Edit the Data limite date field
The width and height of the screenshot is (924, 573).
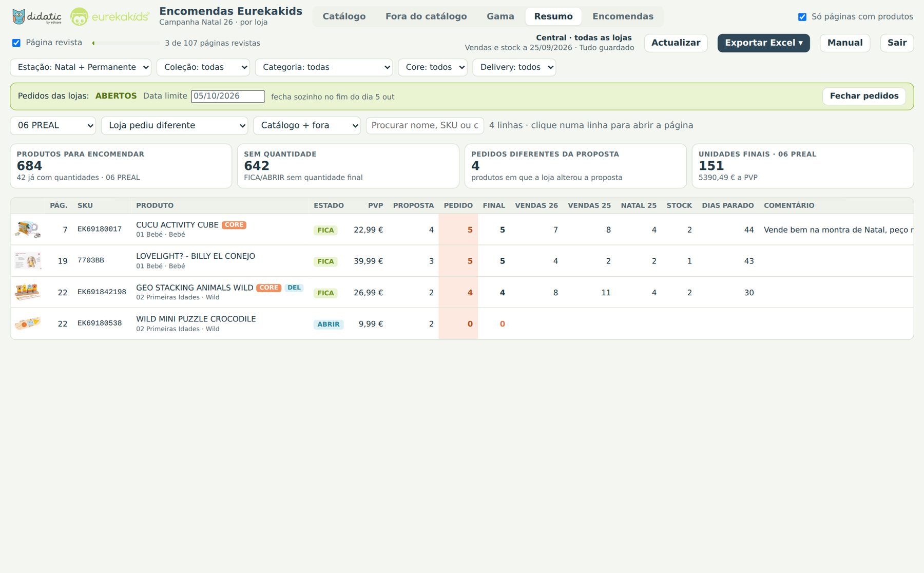pyautogui.click(x=228, y=96)
